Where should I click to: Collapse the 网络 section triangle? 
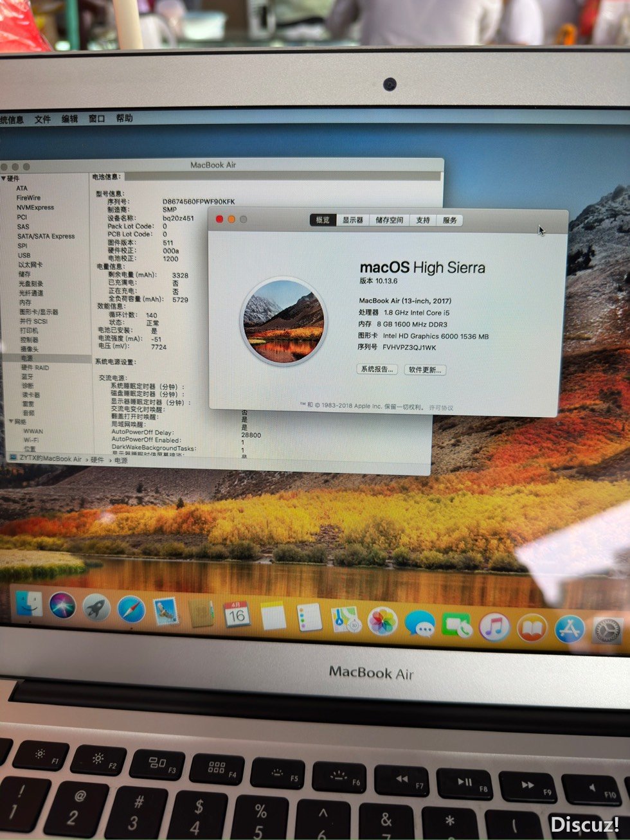click(x=11, y=422)
